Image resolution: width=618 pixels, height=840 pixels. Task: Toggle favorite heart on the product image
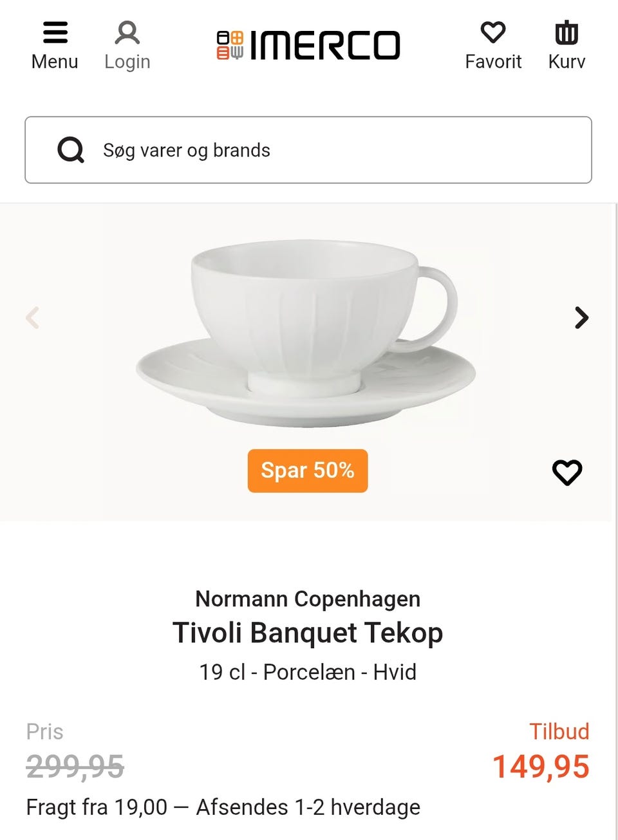566,472
